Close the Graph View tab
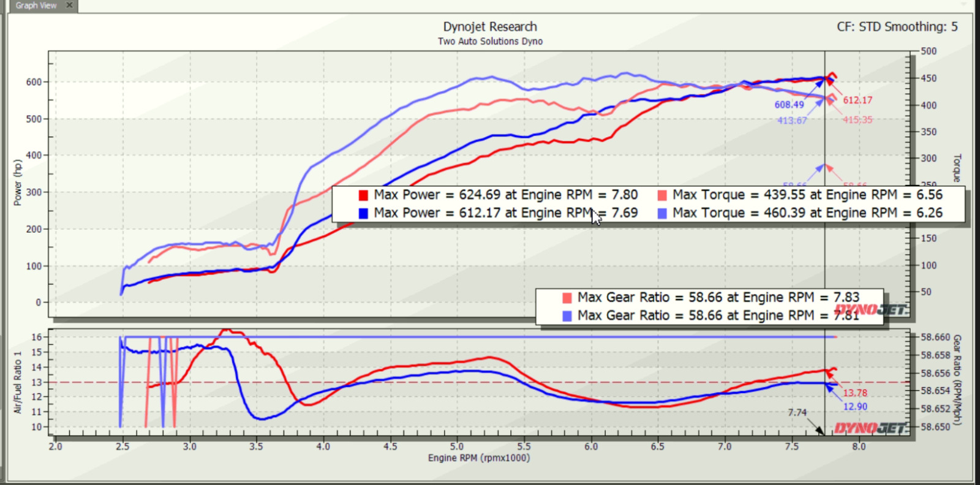 (x=69, y=5)
